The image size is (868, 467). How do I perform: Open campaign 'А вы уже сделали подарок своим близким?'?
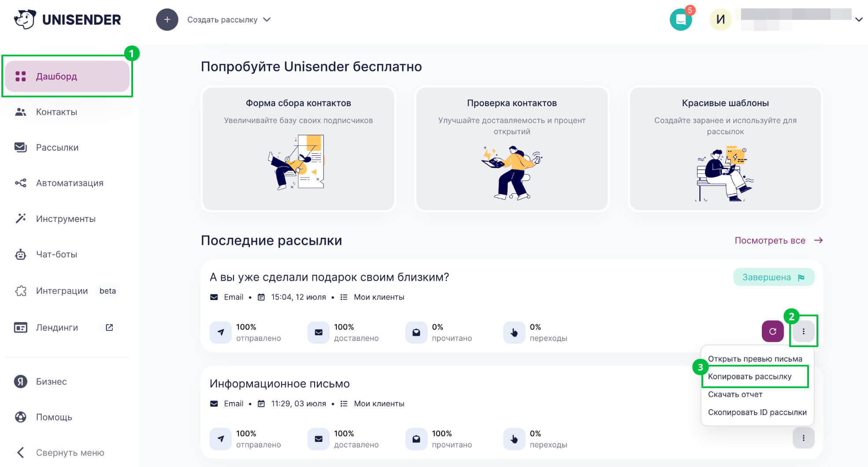(x=329, y=277)
